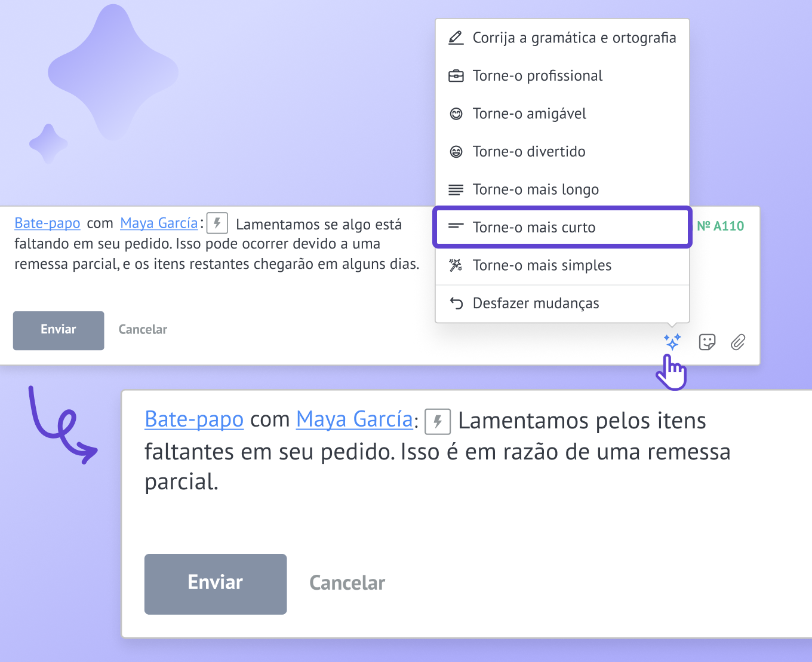Send the shortened reply with lower Enviar
Image resolution: width=812 pixels, height=662 pixels.
tap(216, 584)
